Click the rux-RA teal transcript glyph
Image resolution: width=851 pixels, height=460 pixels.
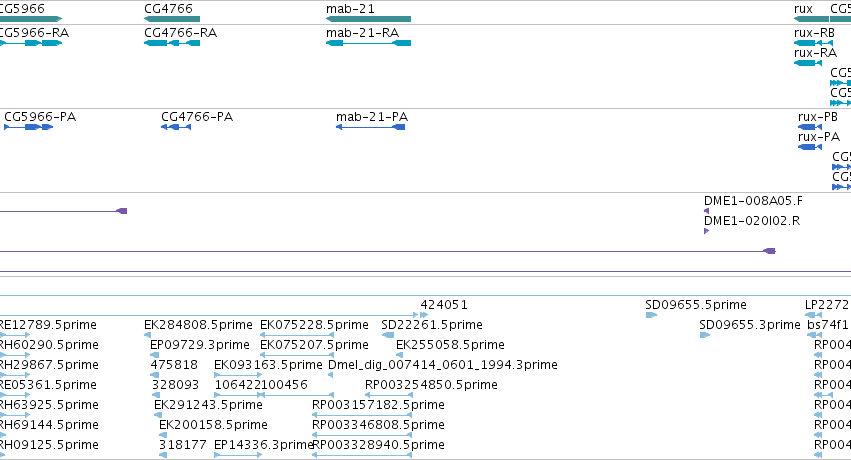808,63
